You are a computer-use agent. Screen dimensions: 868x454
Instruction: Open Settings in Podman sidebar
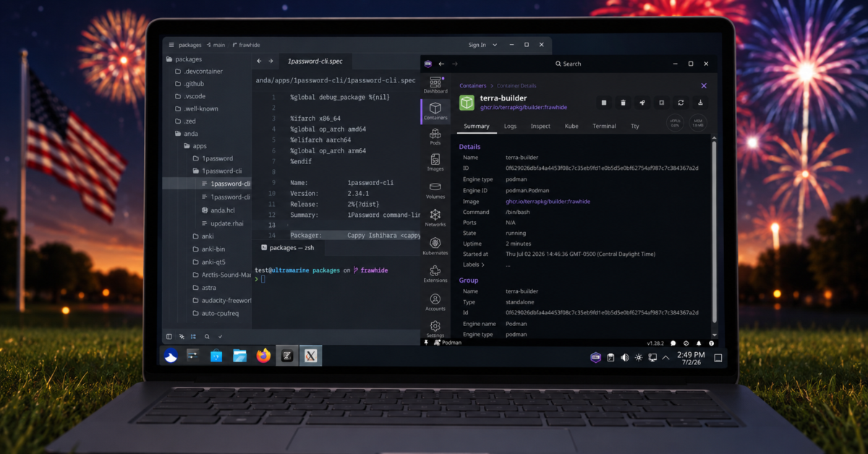click(x=435, y=329)
